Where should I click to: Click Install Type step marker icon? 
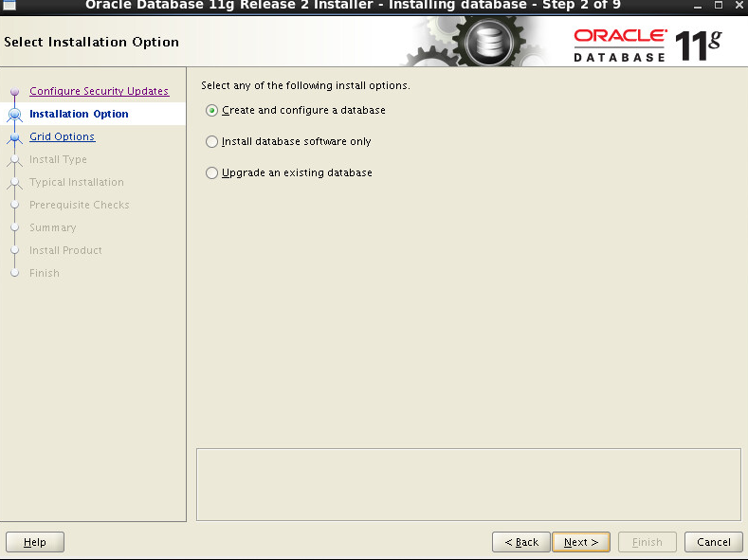pos(15,159)
